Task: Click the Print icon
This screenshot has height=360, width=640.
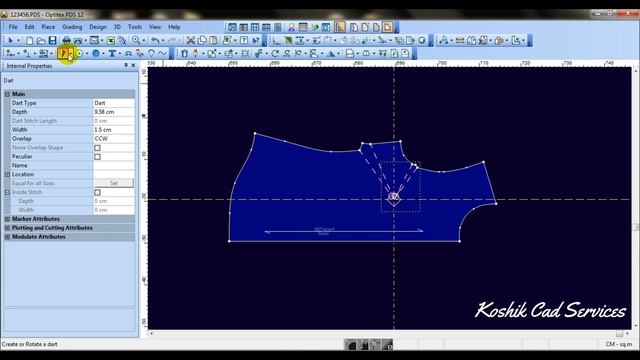Action: [x=66, y=40]
